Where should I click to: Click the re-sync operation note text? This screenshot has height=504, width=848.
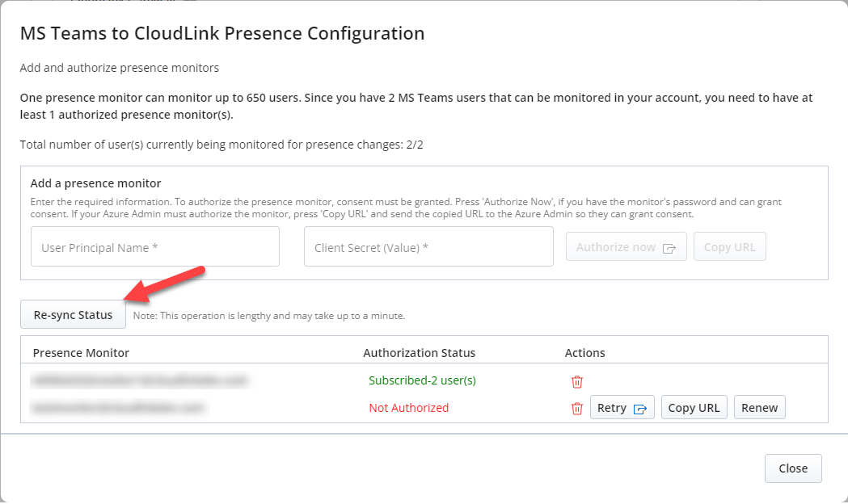point(269,316)
